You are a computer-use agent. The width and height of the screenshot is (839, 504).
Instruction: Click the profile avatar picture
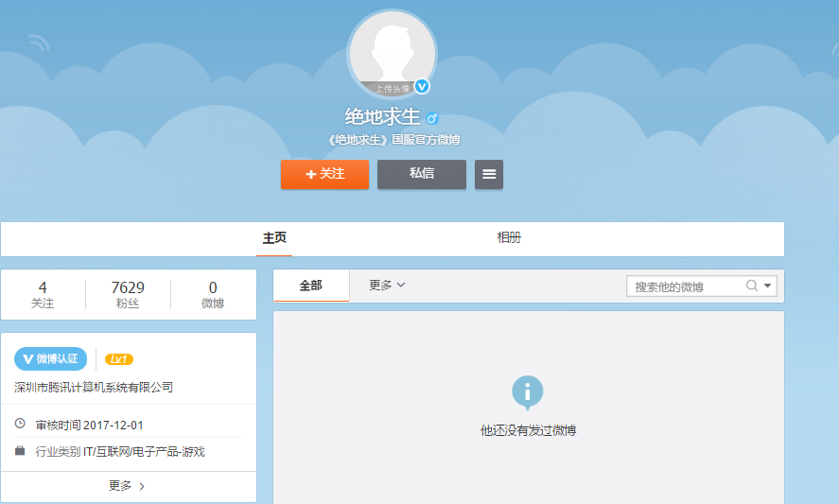tap(392, 54)
